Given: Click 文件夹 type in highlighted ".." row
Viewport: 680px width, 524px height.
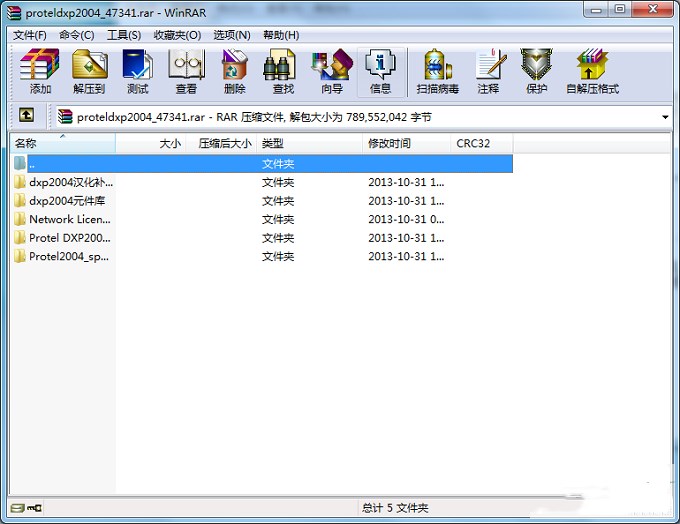Looking at the screenshot, I should pyautogui.click(x=278, y=164).
